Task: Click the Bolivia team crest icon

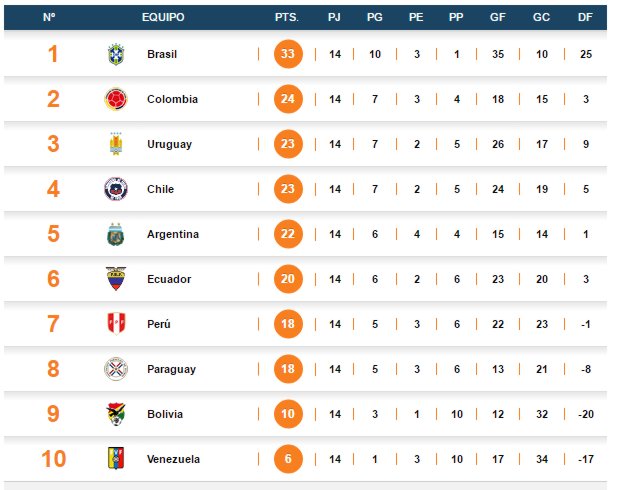Action: click(116, 414)
